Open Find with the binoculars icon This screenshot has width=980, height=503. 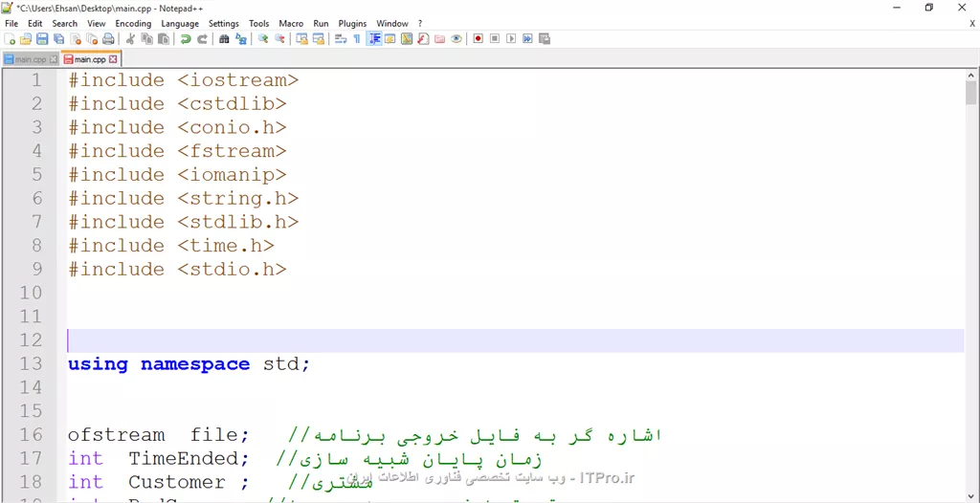[x=224, y=39]
